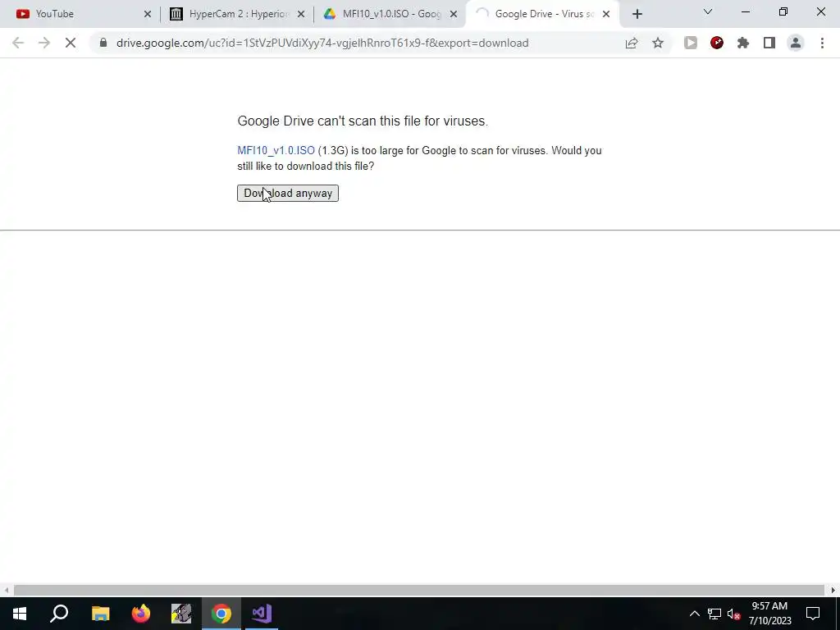This screenshot has height=630, width=840.
Task: Open a new browser tab
Action: (x=637, y=14)
